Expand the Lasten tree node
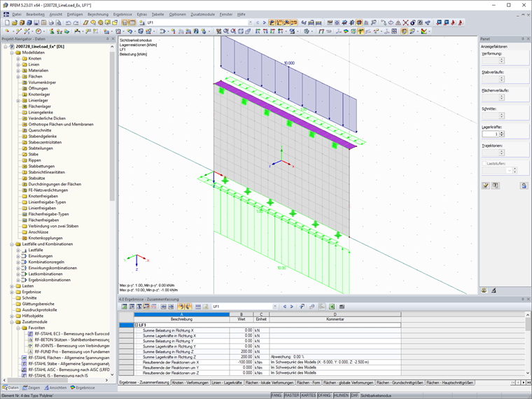This screenshot has width=532, height=399. tap(12, 286)
